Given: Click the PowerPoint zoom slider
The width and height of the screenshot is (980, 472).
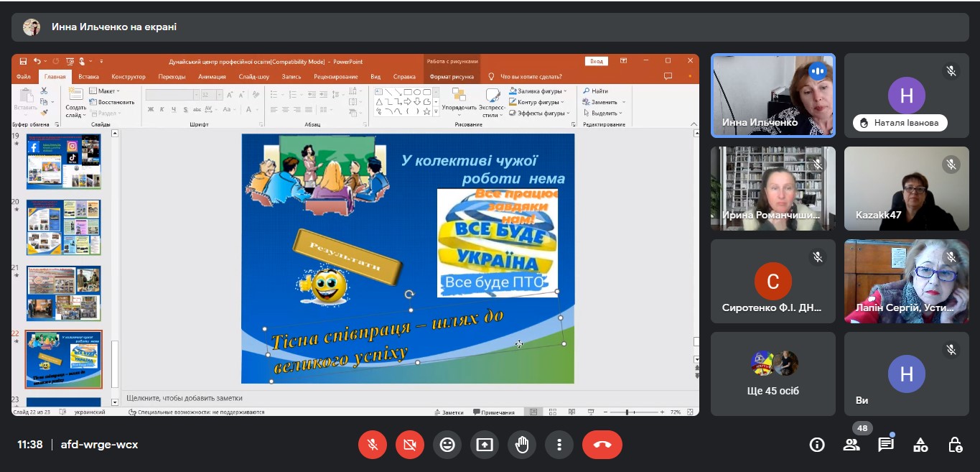Looking at the screenshot, I should (x=627, y=412).
